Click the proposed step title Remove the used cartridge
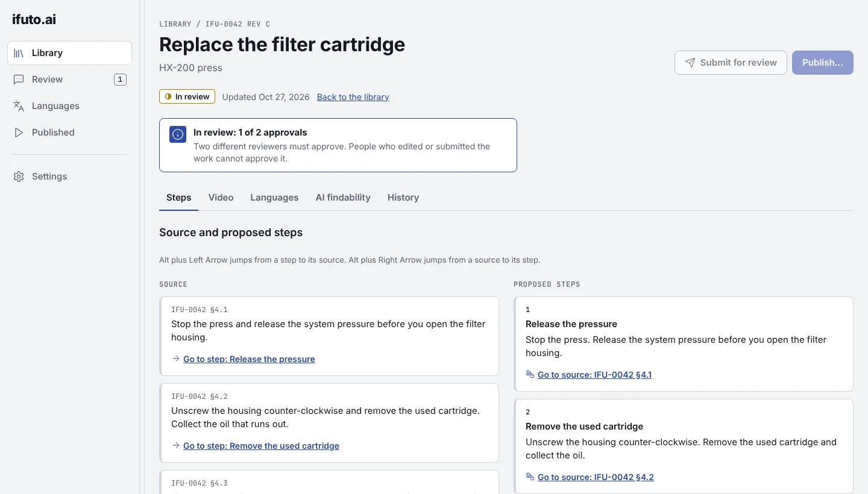Viewport: 868px width, 494px height. (x=584, y=427)
